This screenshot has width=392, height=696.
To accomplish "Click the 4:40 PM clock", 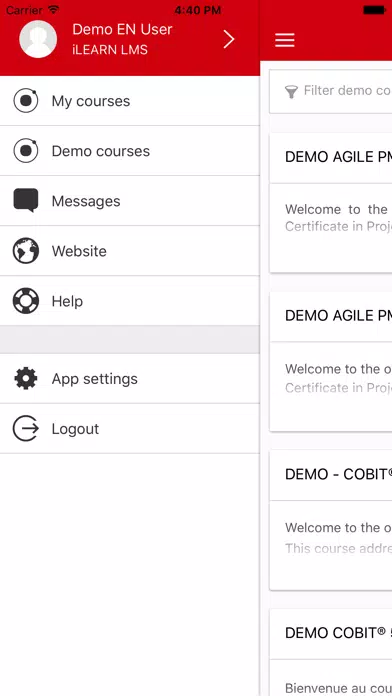I will tap(198, 10).
